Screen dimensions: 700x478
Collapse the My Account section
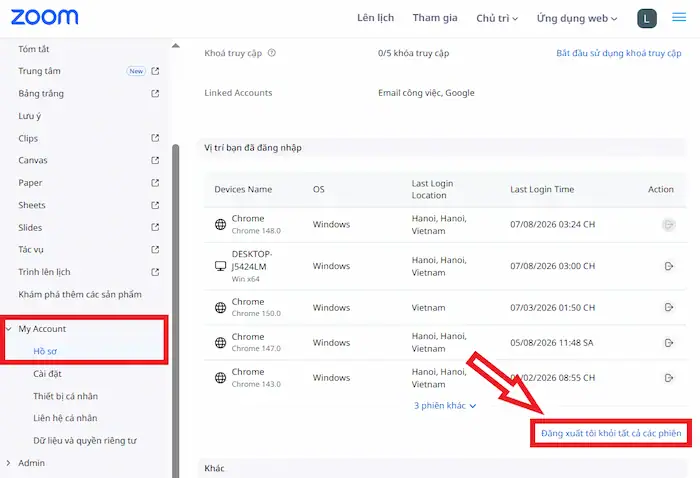click(8, 328)
